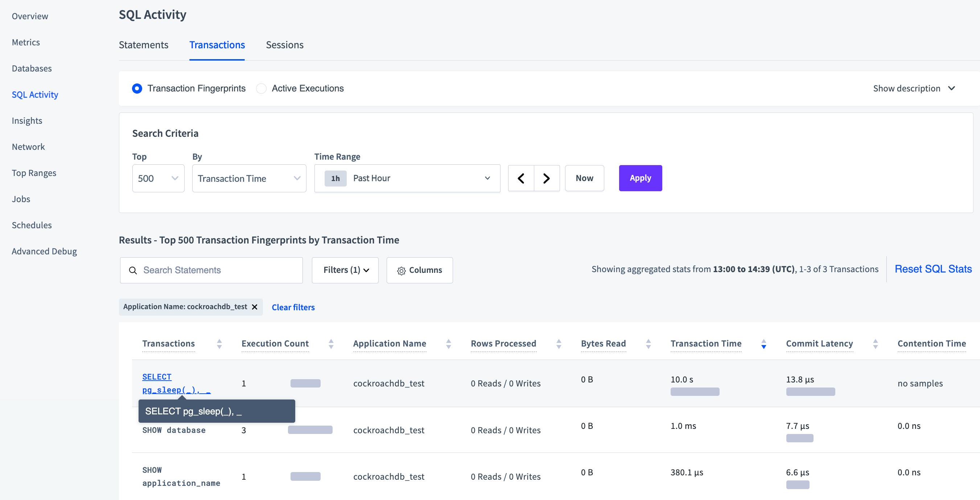Shift time range forward with right arrow
The height and width of the screenshot is (500, 980).
click(547, 178)
